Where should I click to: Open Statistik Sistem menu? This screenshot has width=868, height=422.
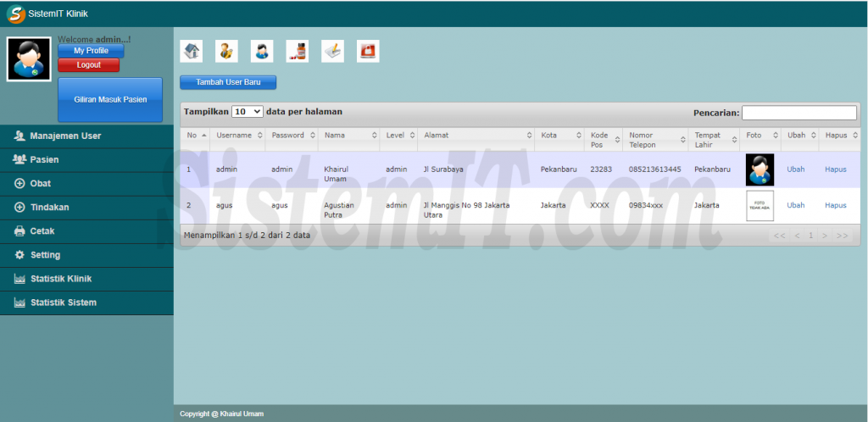(87, 303)
